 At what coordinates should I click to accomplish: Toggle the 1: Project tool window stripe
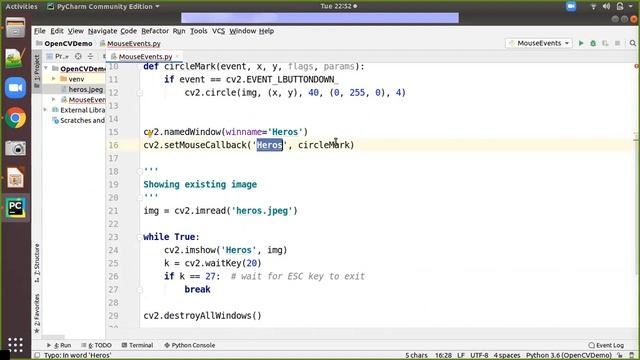tap(37, 71)
